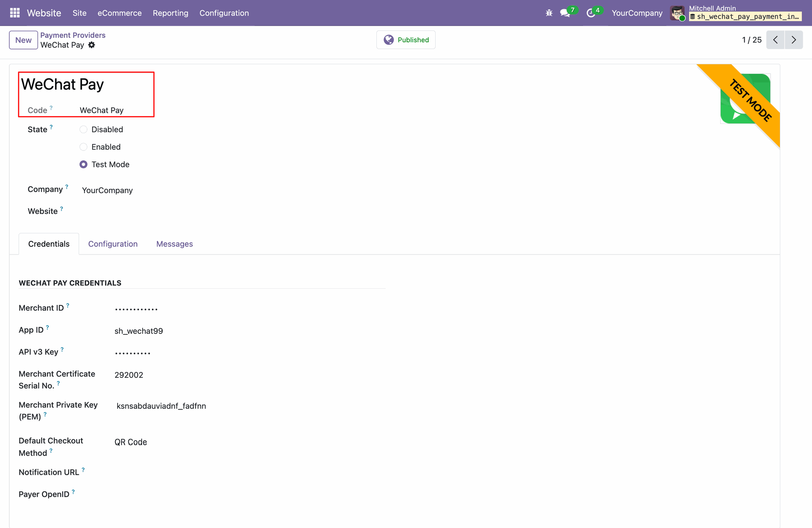Show help for Merchant Certificate Serial No.
Screen dimensions: 812x528
(x=58, y=383)
